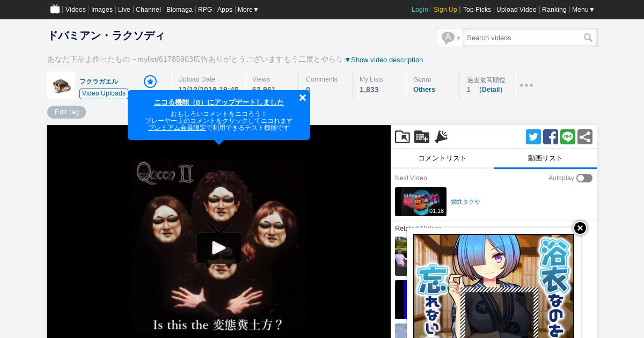Viewport: 644px width, 338px height.
Task: Play the video with center play button
Action: [219, 246]
